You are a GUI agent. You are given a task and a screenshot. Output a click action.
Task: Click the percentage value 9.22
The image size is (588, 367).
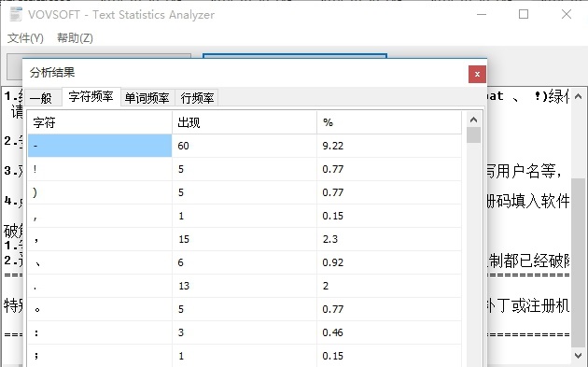pos(333,146)
